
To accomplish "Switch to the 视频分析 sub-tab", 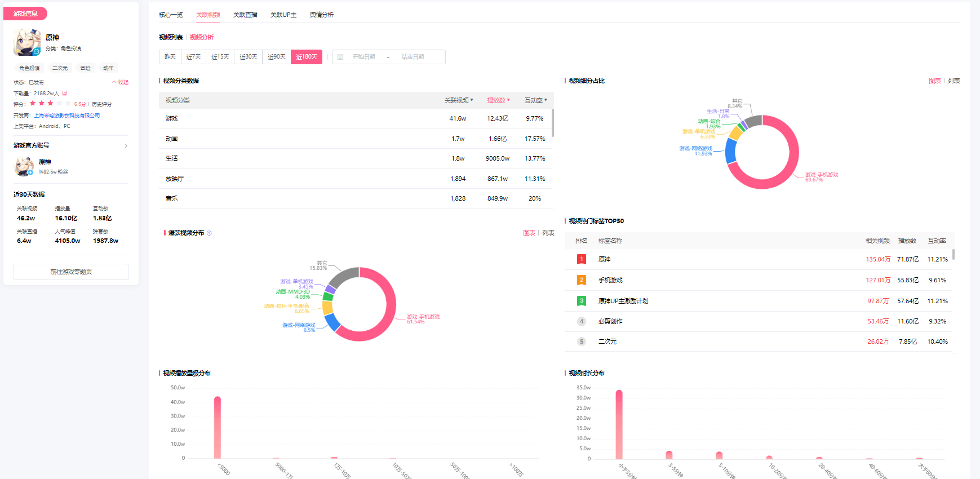I will 202,37.
